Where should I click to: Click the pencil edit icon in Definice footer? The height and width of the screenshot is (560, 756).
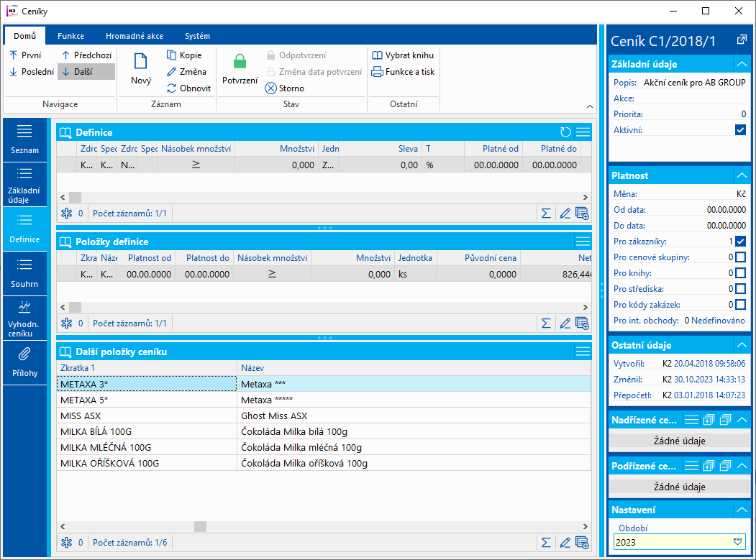[x=565, y=214]
